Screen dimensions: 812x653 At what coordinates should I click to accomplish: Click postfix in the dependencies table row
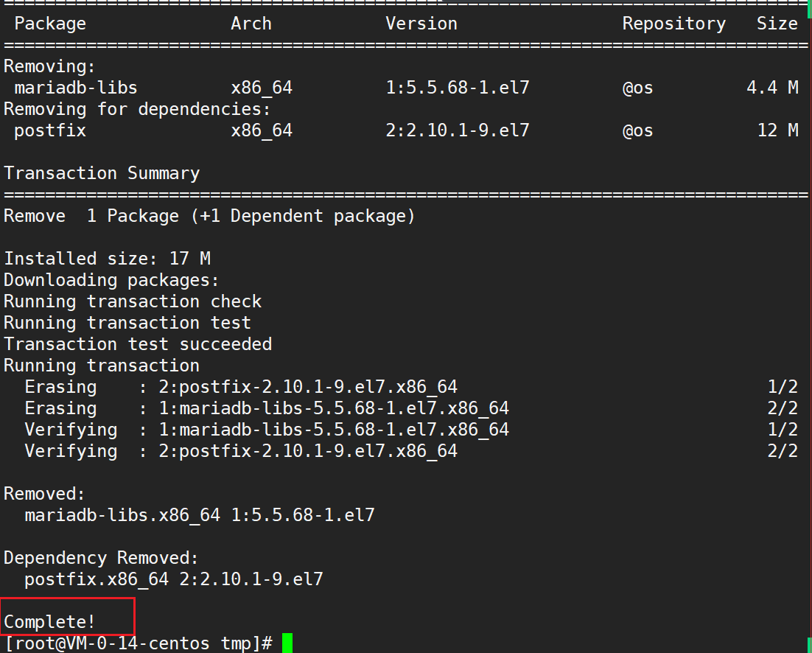pyautogui.click(x=50, y=130)
